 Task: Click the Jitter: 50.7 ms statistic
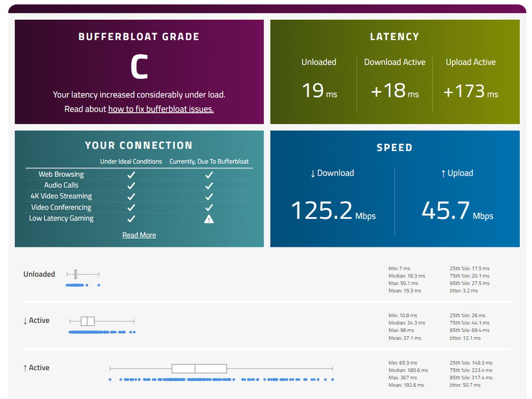click(465, 386)
